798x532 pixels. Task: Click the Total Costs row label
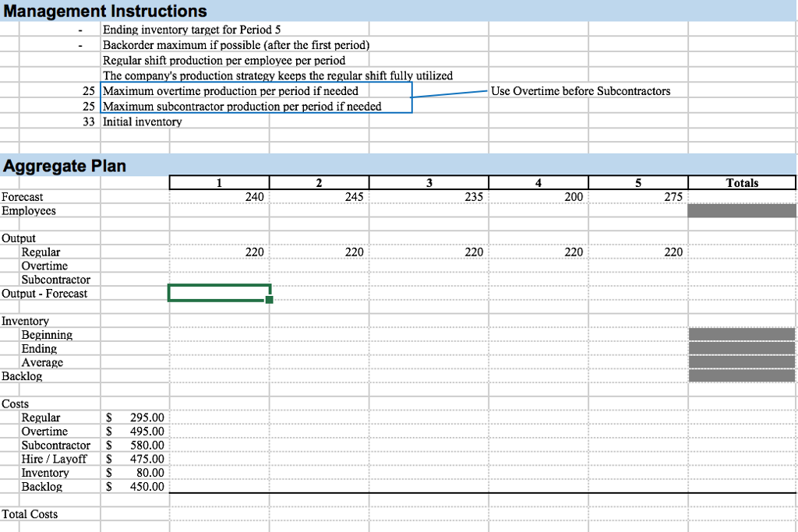click(x=30, y=514)
